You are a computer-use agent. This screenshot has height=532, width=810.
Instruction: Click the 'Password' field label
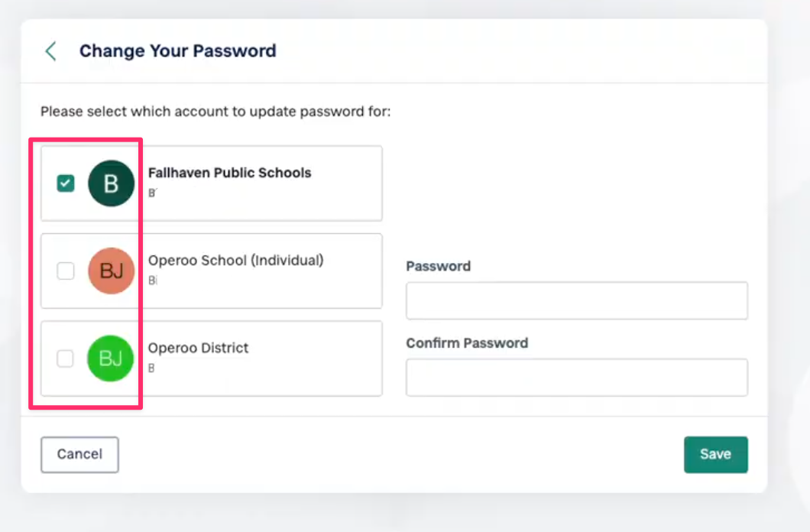[438, 267]
